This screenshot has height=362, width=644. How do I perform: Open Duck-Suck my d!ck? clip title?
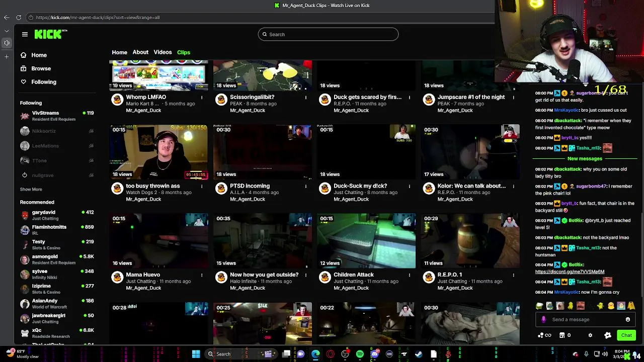pos(360,186)
